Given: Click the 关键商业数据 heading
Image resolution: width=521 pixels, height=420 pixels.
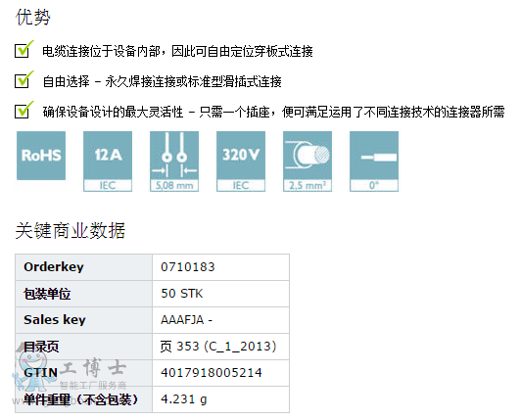Looking at the screenshot, I should pyautogui.click(x=71, y=230).
